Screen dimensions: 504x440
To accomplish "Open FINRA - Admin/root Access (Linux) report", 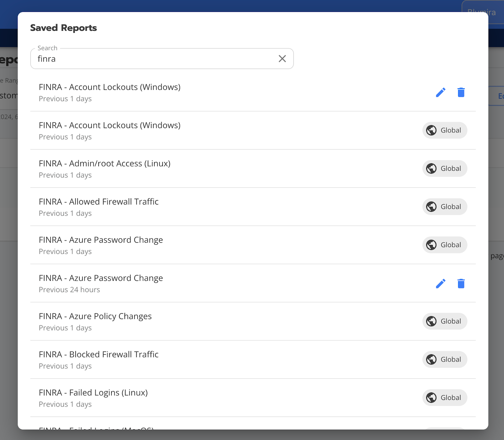I will pyautogui.click(x=105, y=164).
